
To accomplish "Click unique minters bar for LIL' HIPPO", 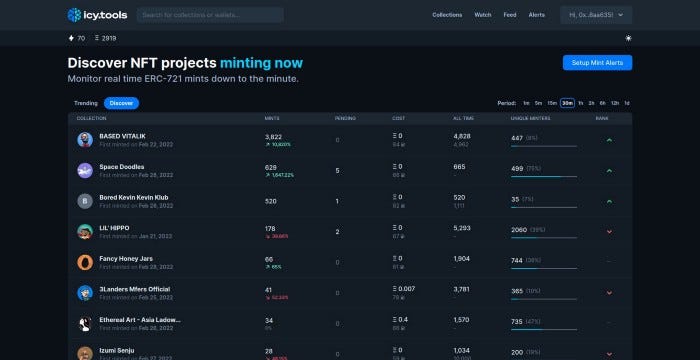I will click(x=544, y=238).
